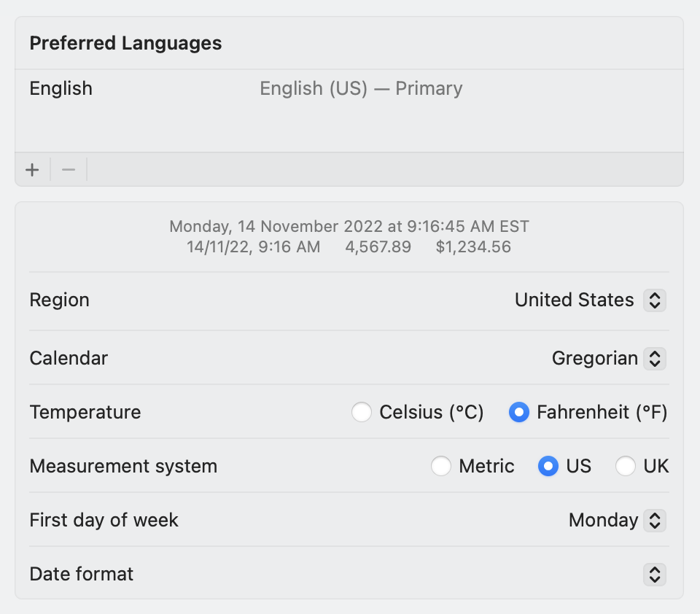Image resolution: width=700 pixels, height=614 pixels.
Task: Click the Calendar dropdown stepper arrows
Action: click(x=655, y=359)
